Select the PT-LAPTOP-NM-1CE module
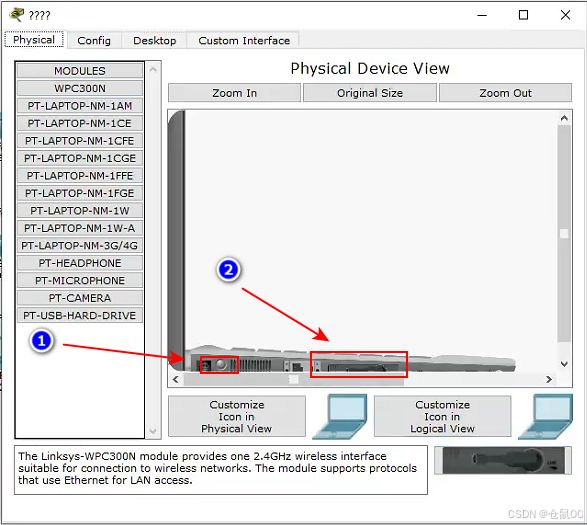 80,123
